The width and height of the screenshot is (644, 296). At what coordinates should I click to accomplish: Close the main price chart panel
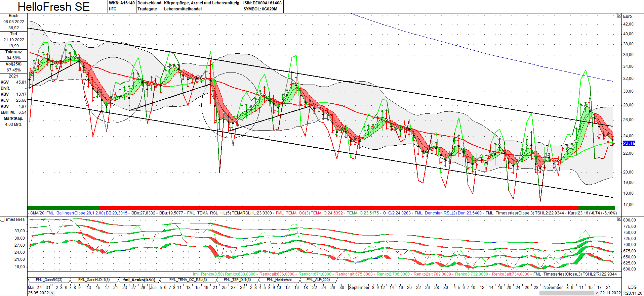pos(619,16)
